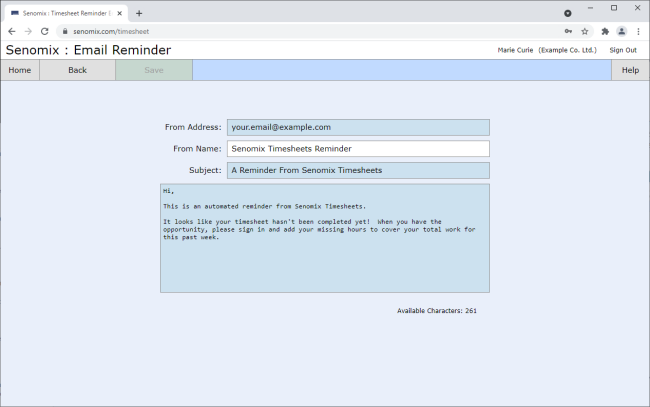Open a new browser tab
This screenshot has height=407, width=650.
coord(139,13)
